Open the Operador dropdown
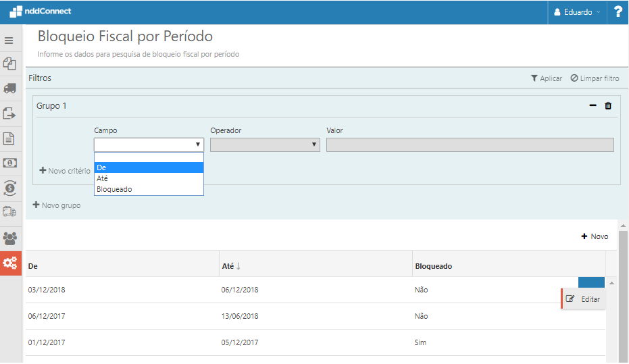This screenshot has height=364, width=629. coord(265,145)
